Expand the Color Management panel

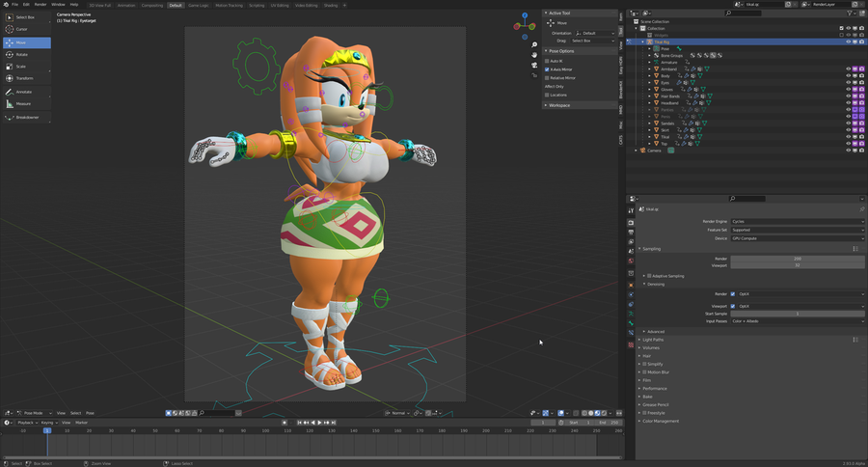(661, 421)
